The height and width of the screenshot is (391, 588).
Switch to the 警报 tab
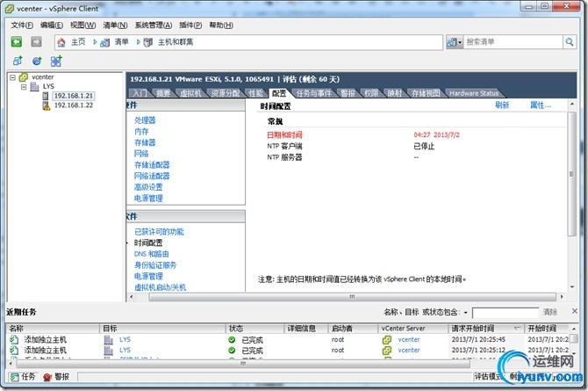click(x=348, y=93)
